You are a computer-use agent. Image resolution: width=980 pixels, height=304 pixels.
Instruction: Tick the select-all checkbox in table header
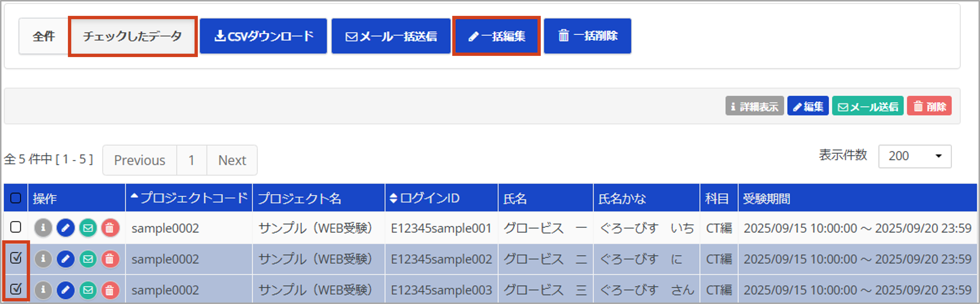click(x=16, y=198)
